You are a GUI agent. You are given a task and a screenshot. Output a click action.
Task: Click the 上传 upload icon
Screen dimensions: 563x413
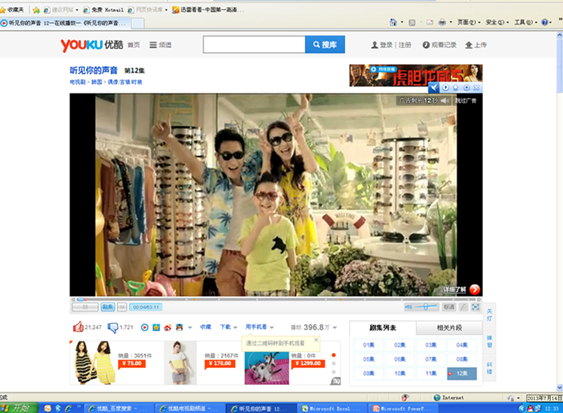point(469,45)
